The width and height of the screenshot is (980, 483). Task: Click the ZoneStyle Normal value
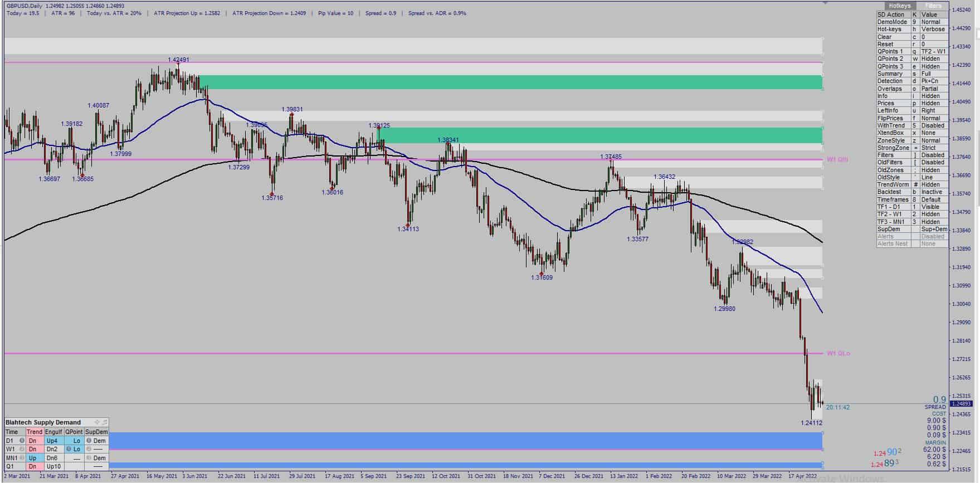(x=933, y=140)
